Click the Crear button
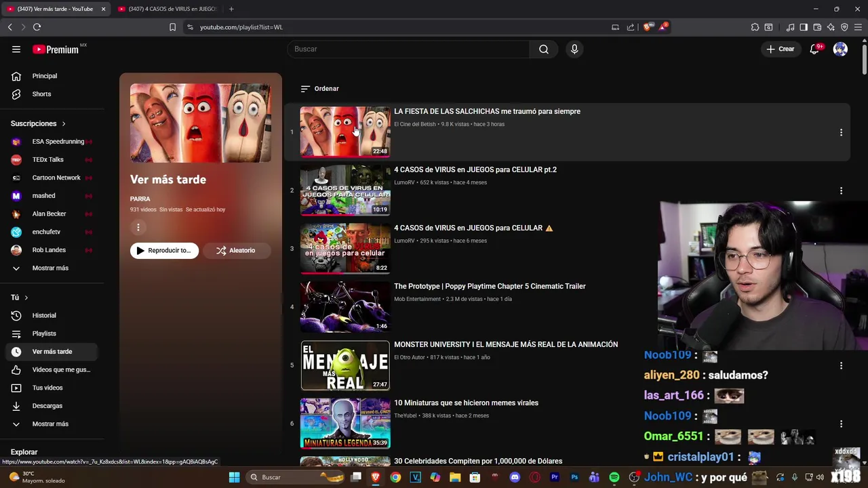The height and width of the screenshot is (488, 868). (781, 49)
